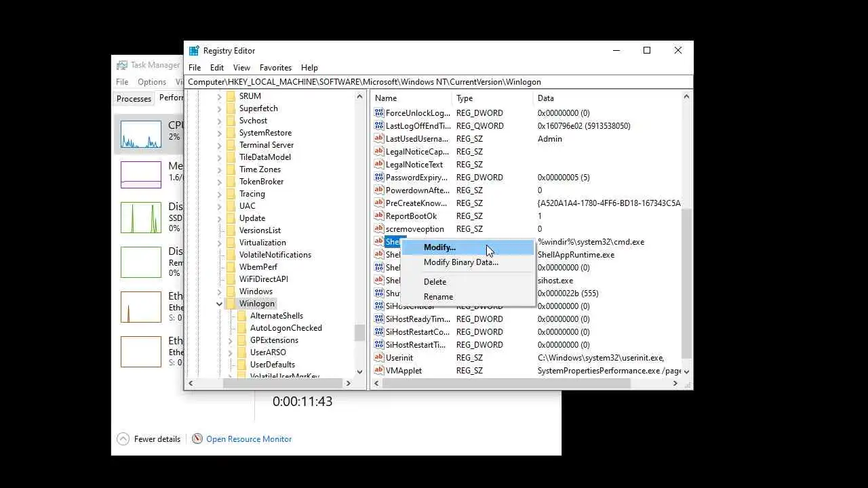Expand the Virtualization key

[x=219, y=243]
